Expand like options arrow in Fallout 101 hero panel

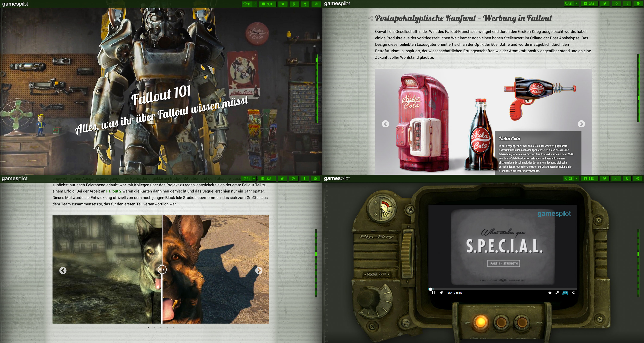(x=255, y=4)
